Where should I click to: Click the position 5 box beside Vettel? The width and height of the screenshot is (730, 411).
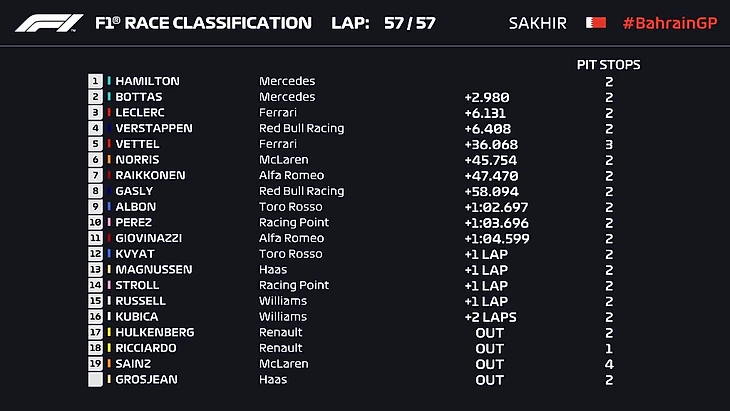coord(96,144)
